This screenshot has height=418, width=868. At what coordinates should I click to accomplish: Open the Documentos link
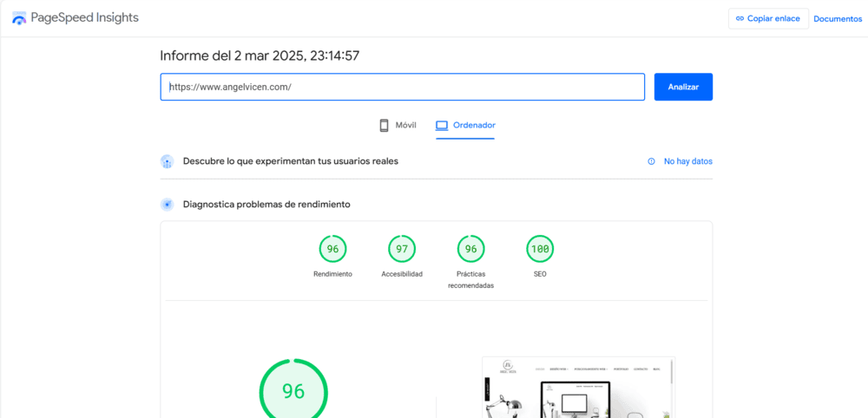click(x=838, y=19)
